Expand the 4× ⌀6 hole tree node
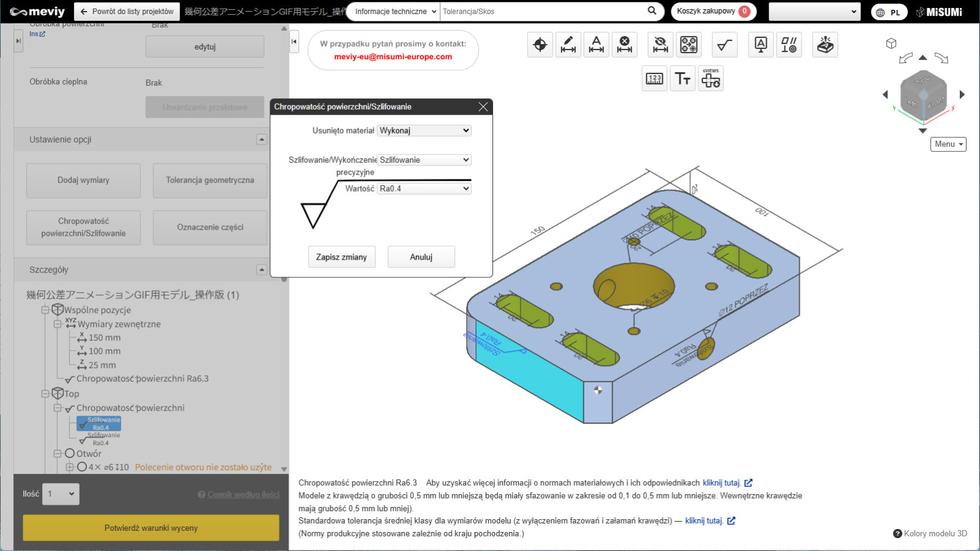The image size is (980, 551). click(69, 467)
